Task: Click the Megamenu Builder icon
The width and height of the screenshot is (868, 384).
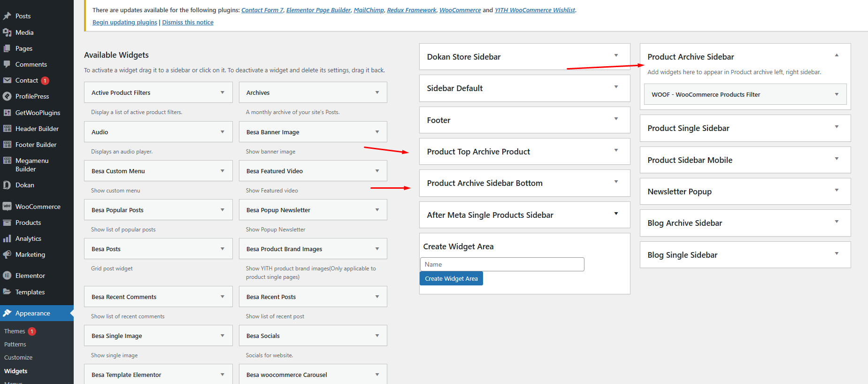Action: pos(7,161)
